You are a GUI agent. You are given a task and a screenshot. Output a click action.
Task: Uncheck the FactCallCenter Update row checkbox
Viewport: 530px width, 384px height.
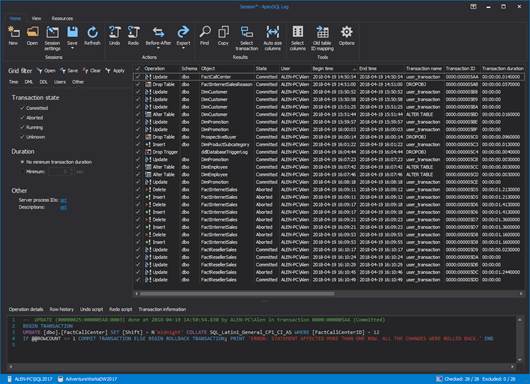pyautogui.click(x=138, y=77)
